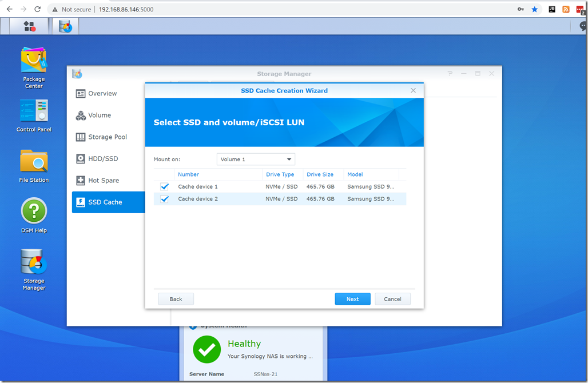
Task: Open the DSM main menu icon
Action: tap(29, 26)
